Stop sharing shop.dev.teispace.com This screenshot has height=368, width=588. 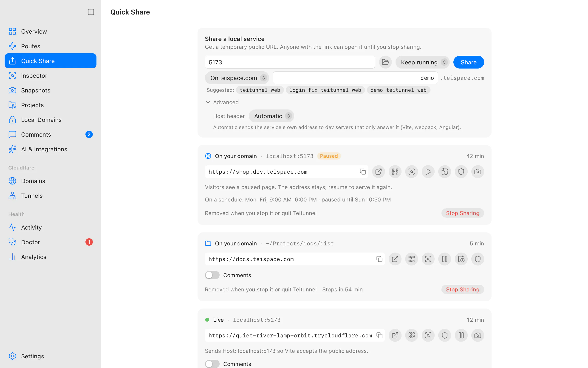click(462, 213)
